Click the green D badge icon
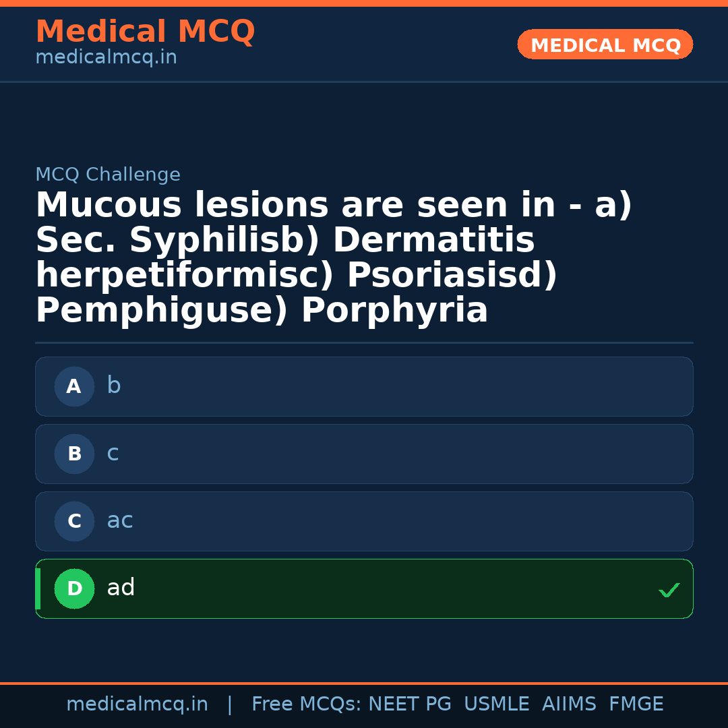Screen dimensions: 728x728 pos(74,588)
